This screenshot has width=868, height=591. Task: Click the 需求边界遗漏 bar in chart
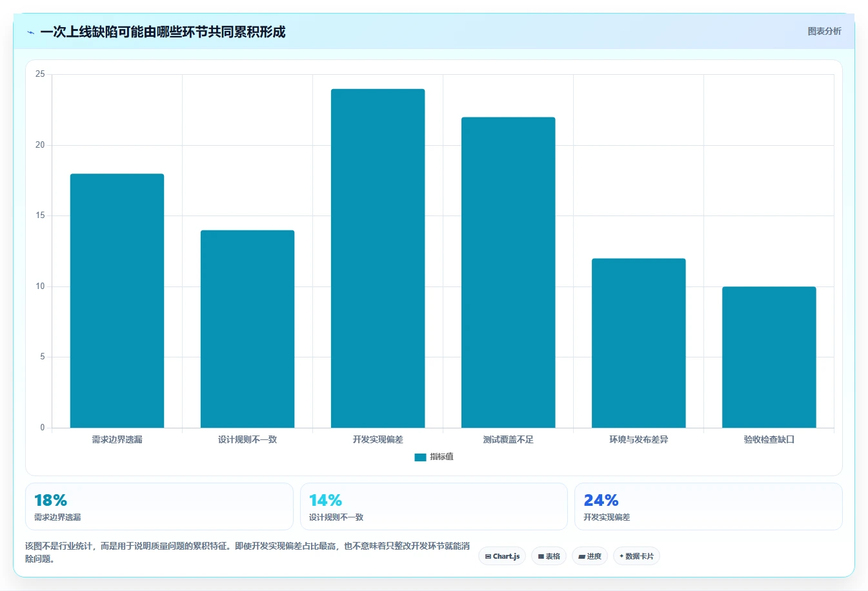[117, 301]
